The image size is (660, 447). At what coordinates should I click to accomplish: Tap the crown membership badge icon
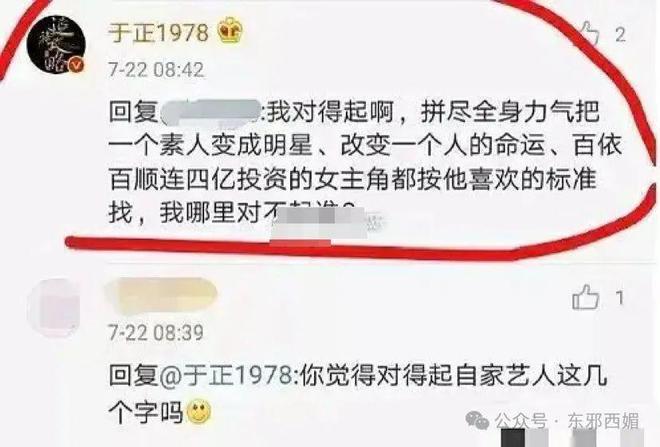click(231, 30)
